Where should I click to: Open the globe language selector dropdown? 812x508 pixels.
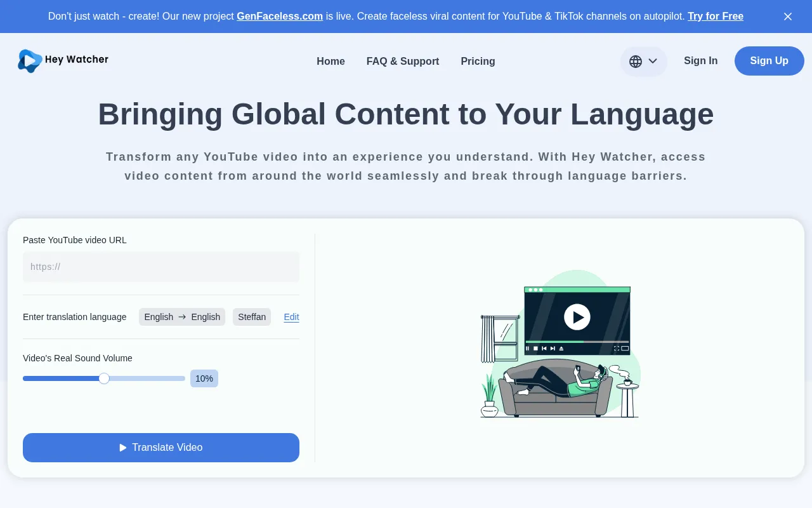(x=643, y=62)
